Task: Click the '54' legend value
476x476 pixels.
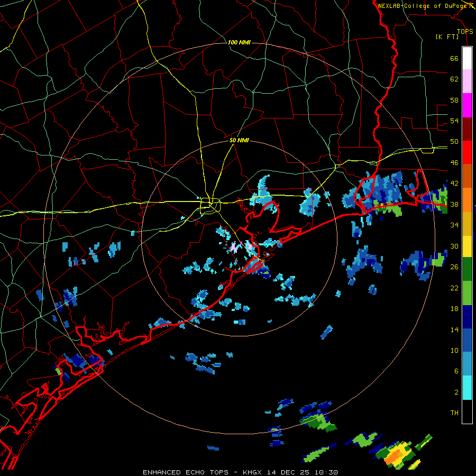Action: [454, 121]
